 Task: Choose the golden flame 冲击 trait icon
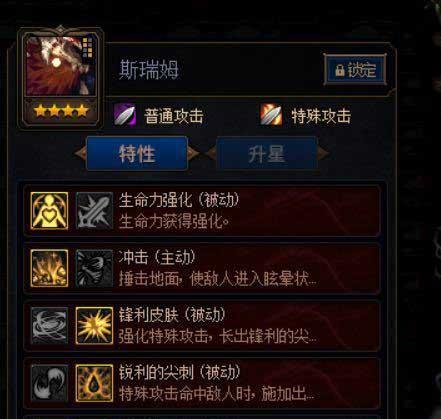click(49, 268)
